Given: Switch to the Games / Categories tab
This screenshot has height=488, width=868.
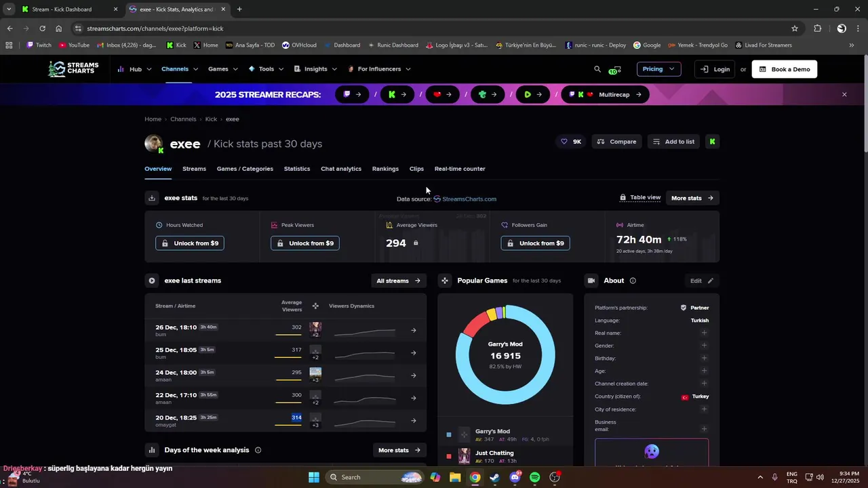Looking at the screenshot, I should [x=245, y=169].
